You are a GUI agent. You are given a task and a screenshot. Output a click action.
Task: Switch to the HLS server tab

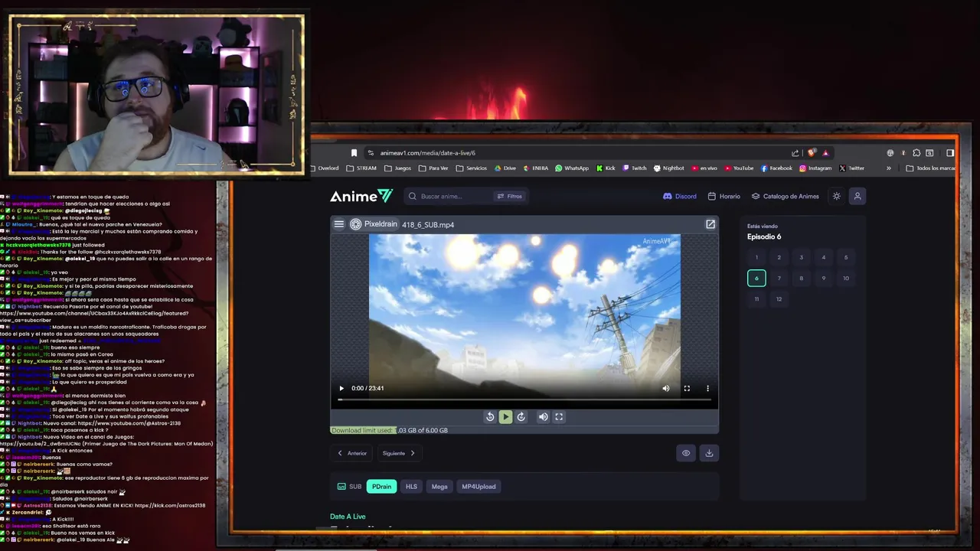point(411,487)
